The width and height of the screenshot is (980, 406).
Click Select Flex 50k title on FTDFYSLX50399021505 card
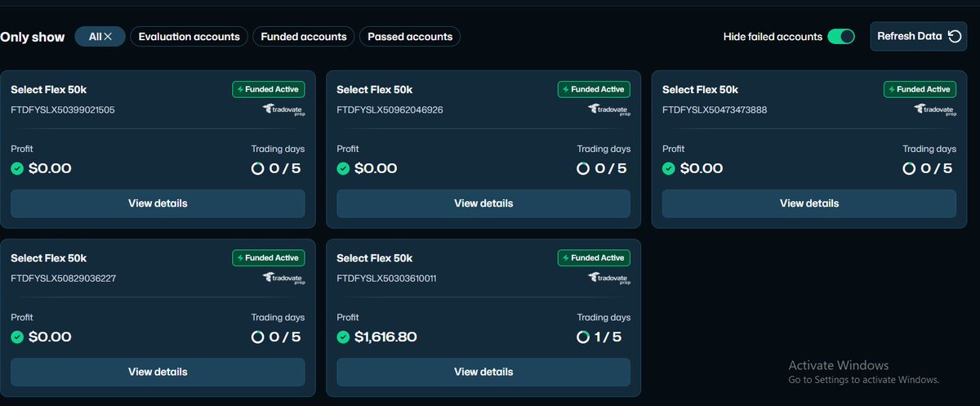coord(48,90)
